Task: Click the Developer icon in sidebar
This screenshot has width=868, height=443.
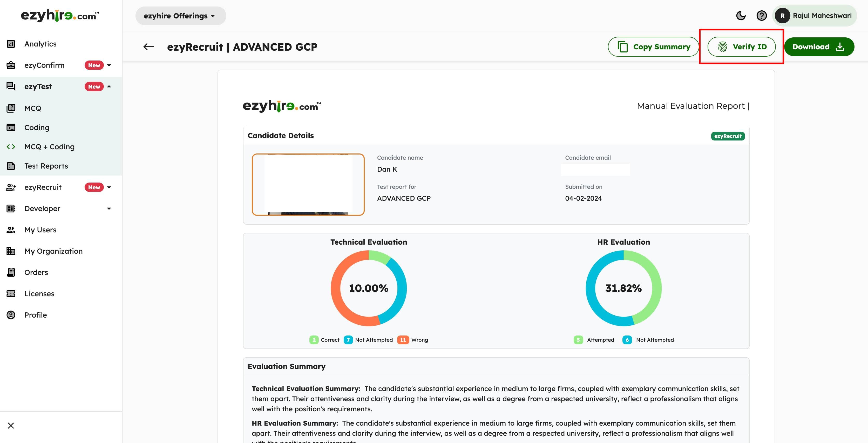Action: 11,208
